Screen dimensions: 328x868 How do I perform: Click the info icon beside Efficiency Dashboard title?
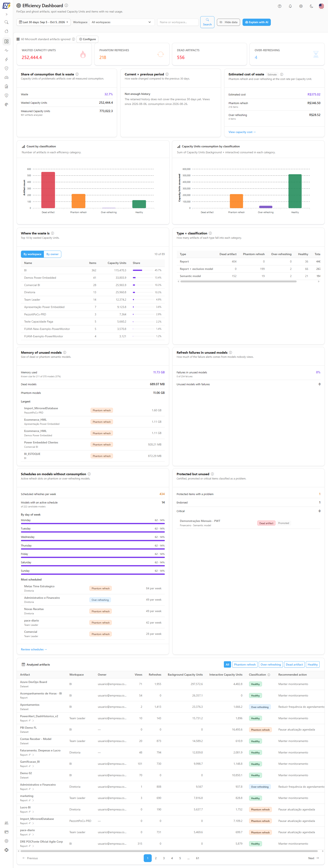pyautogui.click(x=66, y=5)
